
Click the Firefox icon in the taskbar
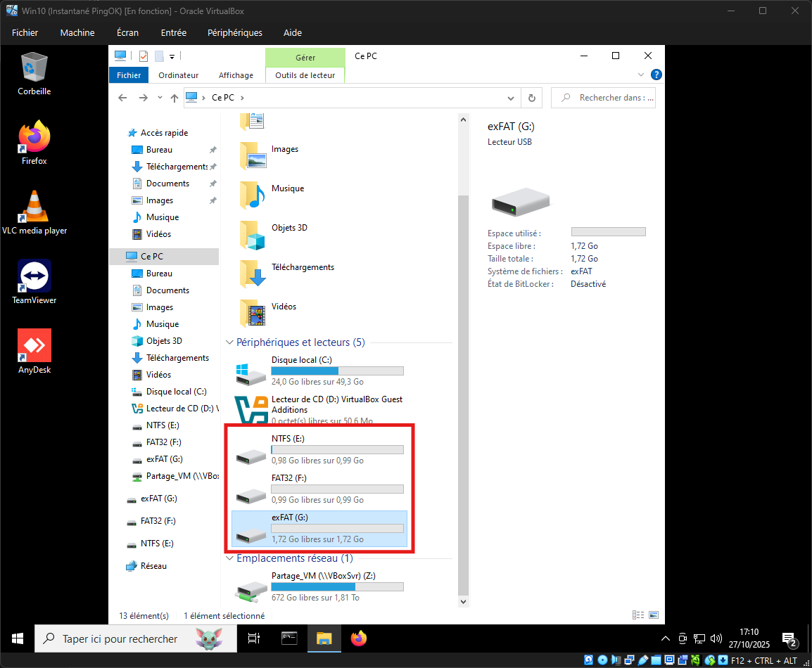click(359, 638)
